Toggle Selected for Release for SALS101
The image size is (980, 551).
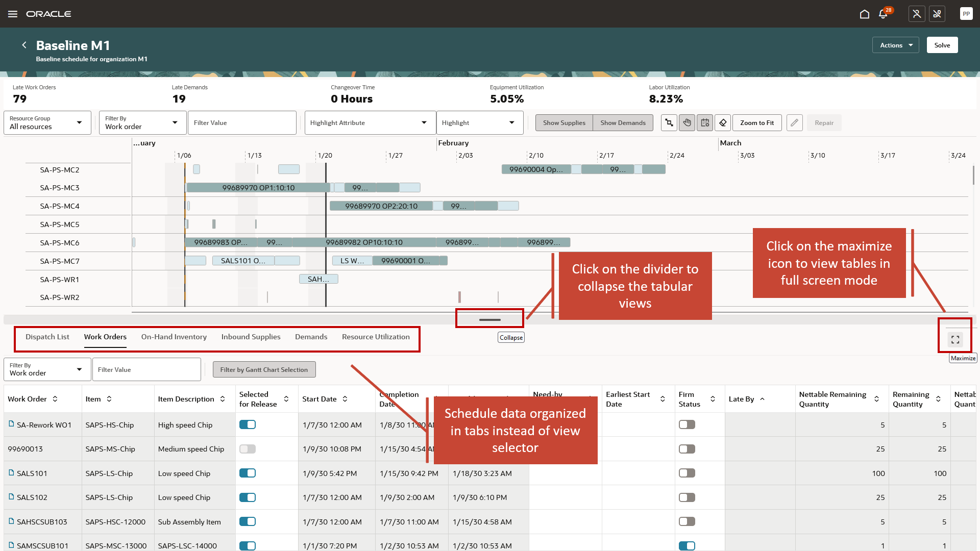pos(248,473)
